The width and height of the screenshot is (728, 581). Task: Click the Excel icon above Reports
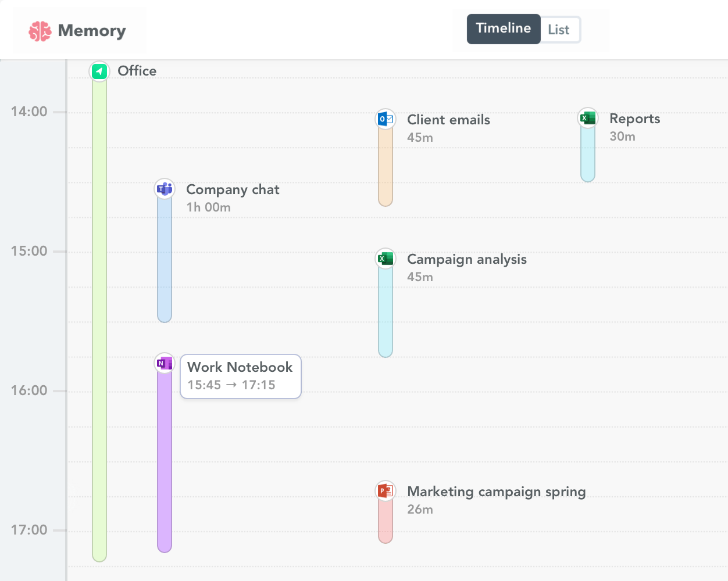pyautogui.click(x=587, y=117)
